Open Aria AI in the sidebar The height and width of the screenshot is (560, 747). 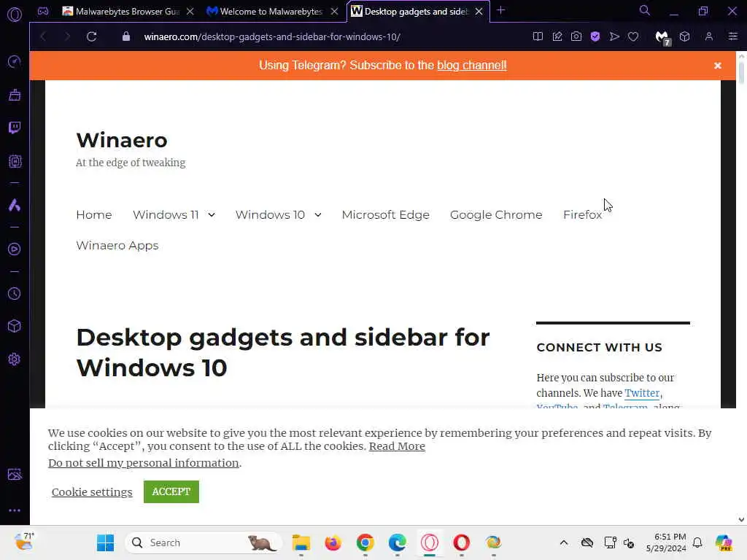click(15, 205)
